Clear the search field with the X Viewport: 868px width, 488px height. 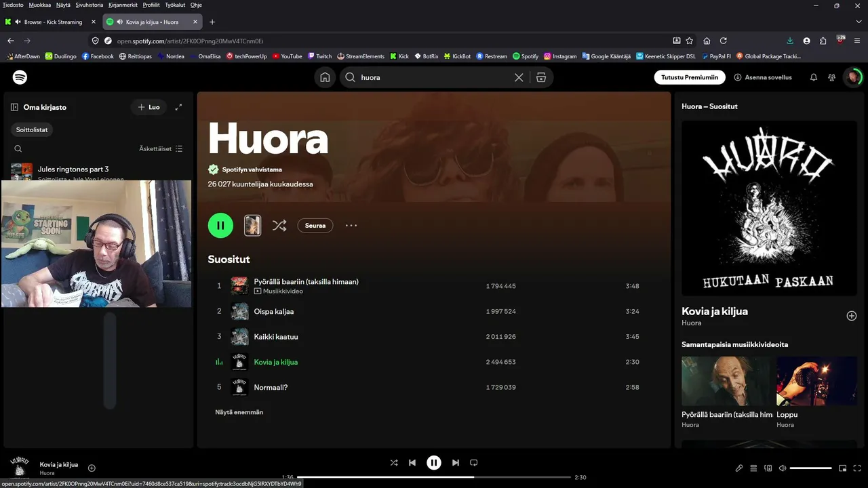click(x=519, y=77)
